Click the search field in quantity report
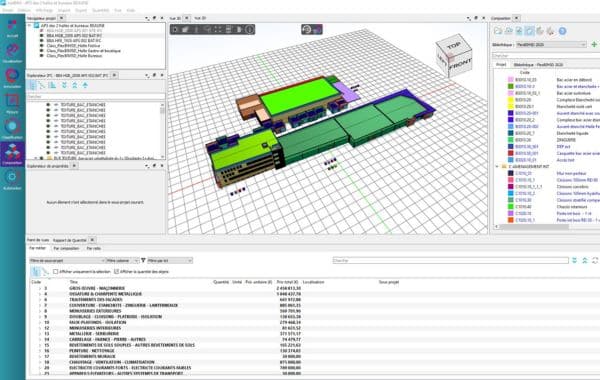Image resolution: width=600 pixels, height=380 pixels. pyautogui.click(x=450, y=261)
